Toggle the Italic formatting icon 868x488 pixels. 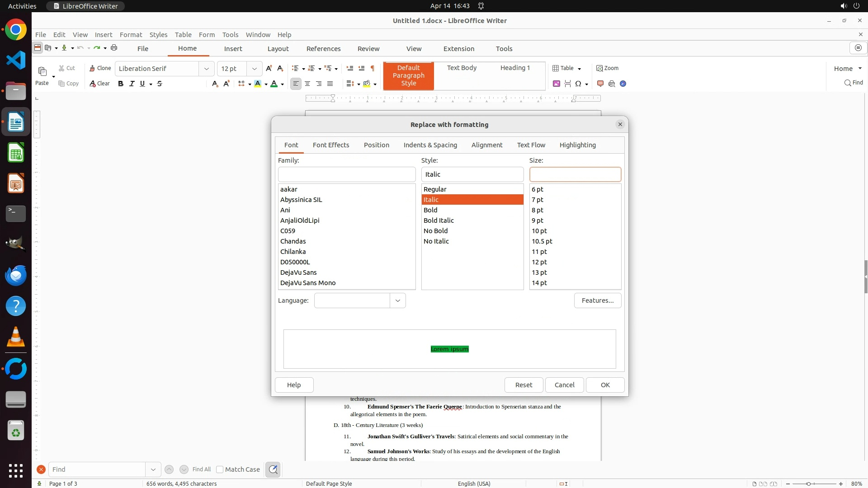click(x=132, y=84)
